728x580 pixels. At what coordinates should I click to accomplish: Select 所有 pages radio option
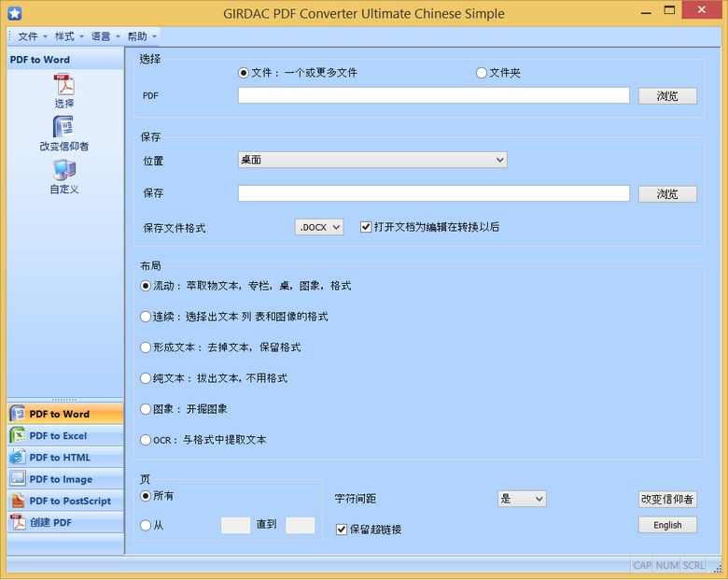[157, 496]
